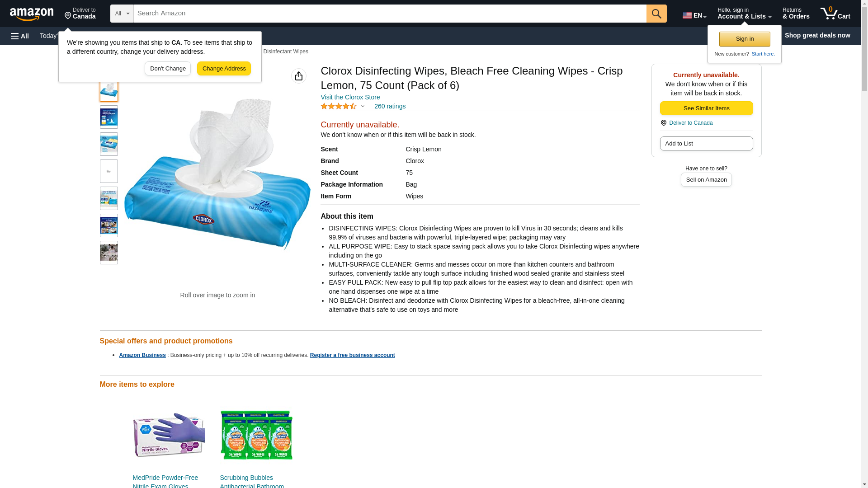Expand the ratings breakdown chevron
Screen dimensions: 868x488
[x=363, y=106]
